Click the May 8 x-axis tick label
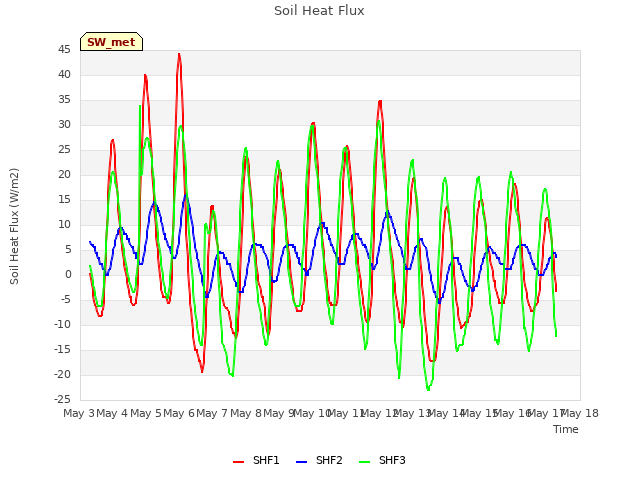Image resolution: width=640 pixels, height=480 pixels. tap(245, 413)
